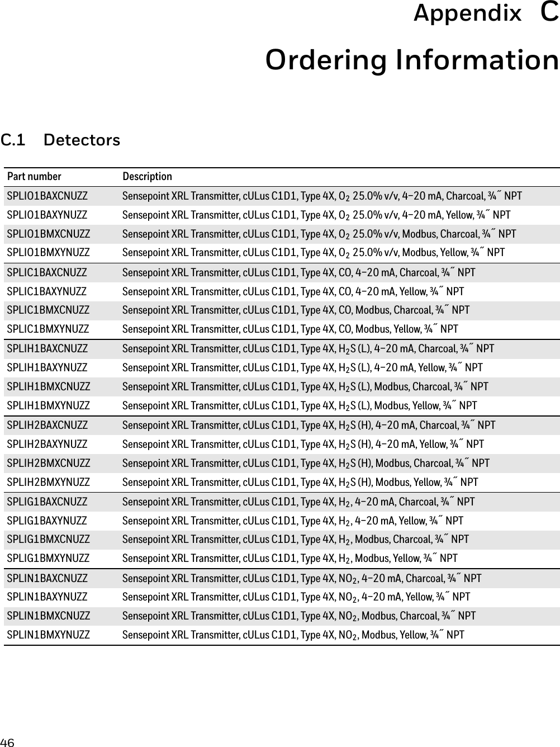Click part number SPLIG1BMXYNUZZ

(x=48, y=558)
